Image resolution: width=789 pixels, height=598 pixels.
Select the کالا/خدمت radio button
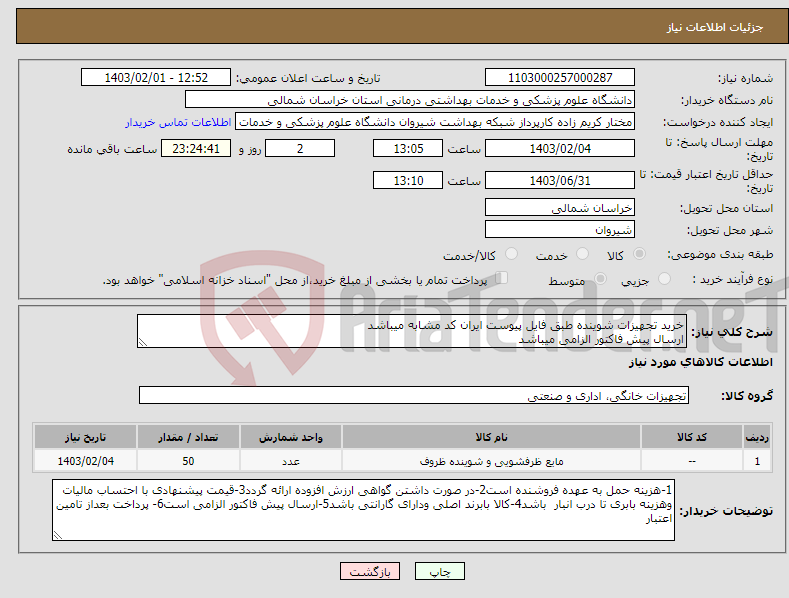point(511,254)
